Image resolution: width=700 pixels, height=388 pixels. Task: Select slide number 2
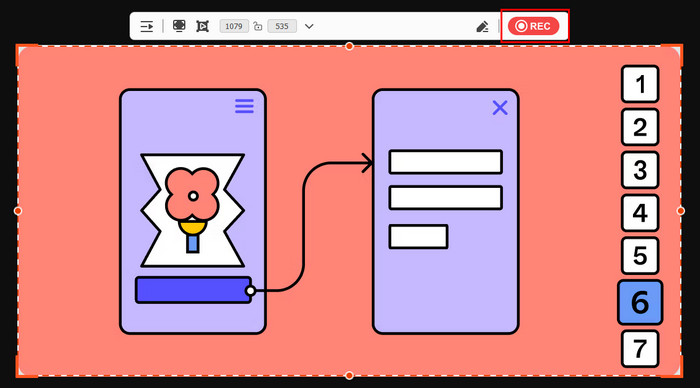point(640,127)
